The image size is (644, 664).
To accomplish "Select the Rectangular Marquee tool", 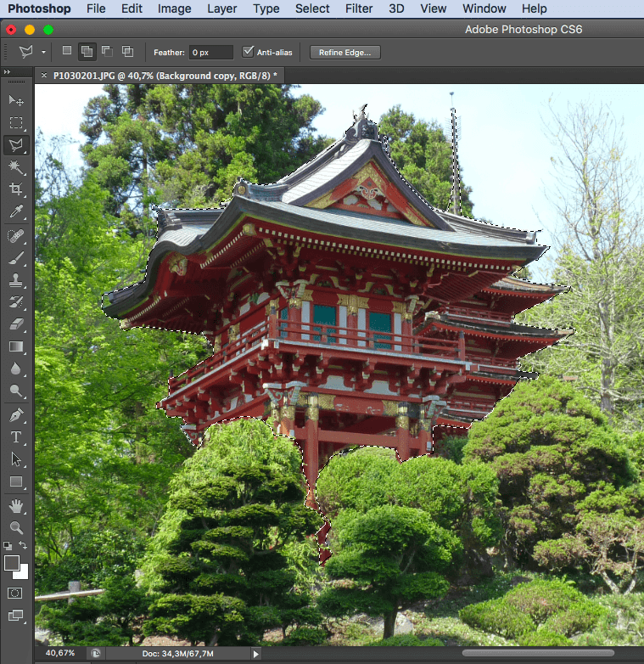I will coord(16,123).
